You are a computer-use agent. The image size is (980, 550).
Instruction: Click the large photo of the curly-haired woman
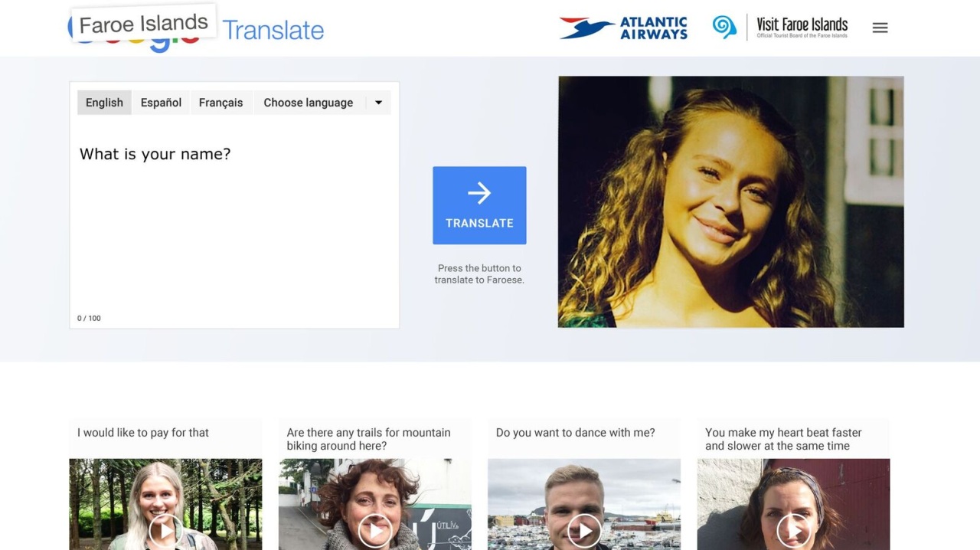click(730, 201)
